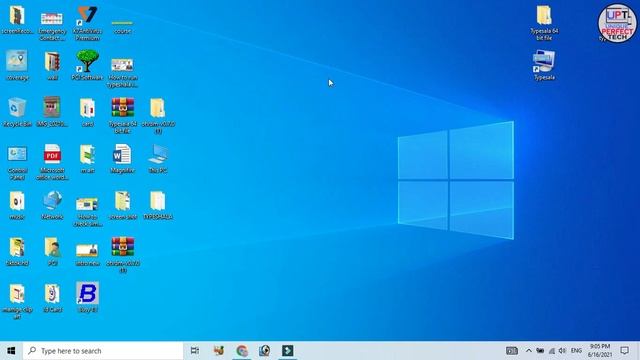Open the card folder icon
This screenshot has width=640, height=360.
pyautogui.click(x=87, y=112)
